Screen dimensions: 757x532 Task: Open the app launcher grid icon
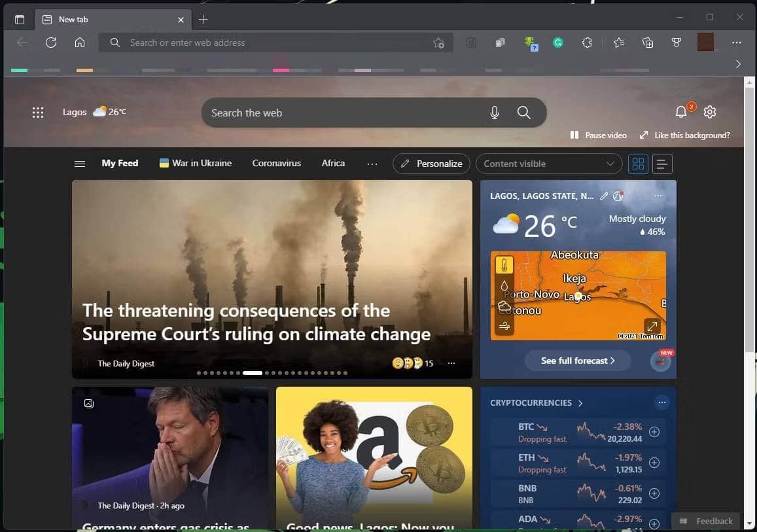(38, 112)
